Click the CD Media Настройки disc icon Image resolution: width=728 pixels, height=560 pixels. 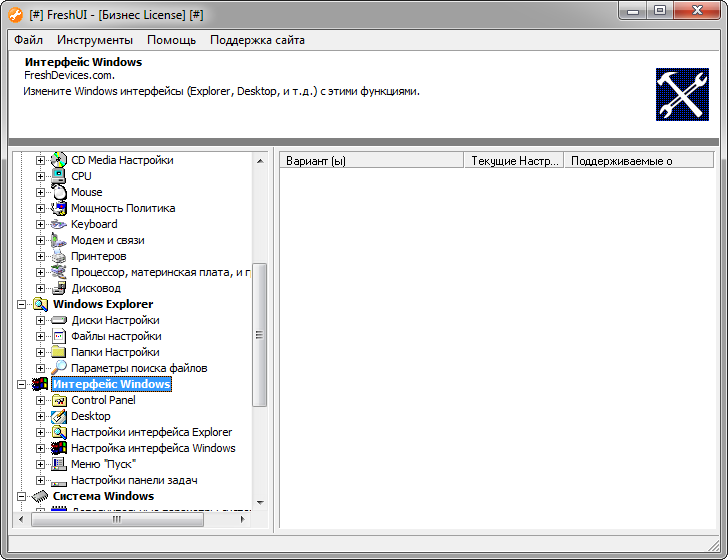point(58,160)
